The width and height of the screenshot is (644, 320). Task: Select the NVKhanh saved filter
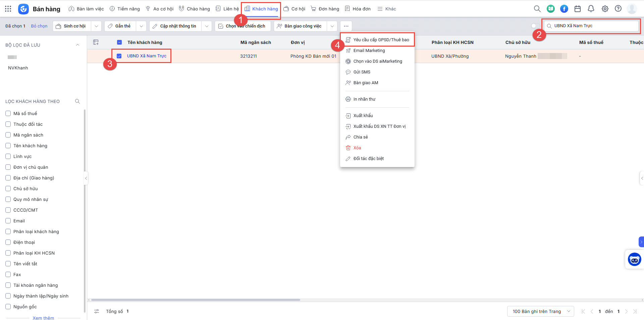click(18, 68)
